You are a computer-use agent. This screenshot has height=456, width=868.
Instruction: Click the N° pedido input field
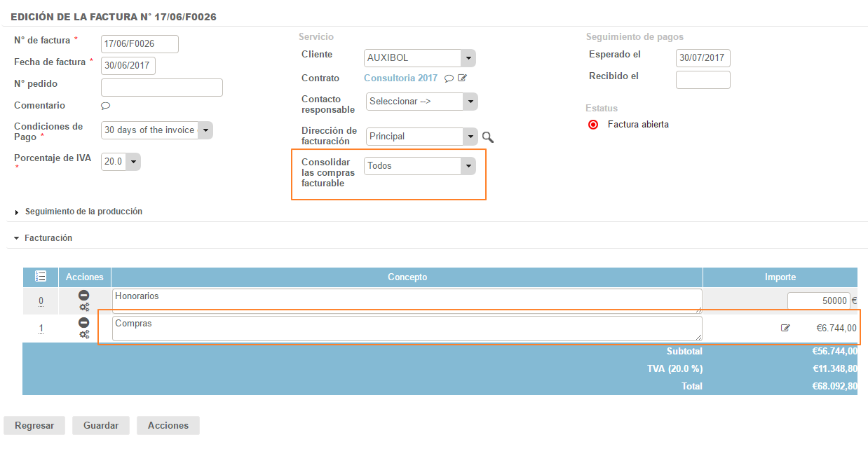click(162, 88)
